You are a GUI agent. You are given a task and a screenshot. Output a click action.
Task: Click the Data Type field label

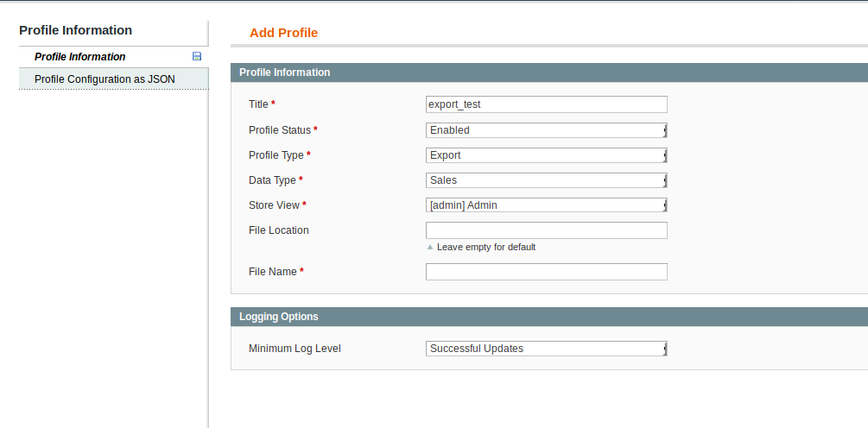(x=272, y=180)
